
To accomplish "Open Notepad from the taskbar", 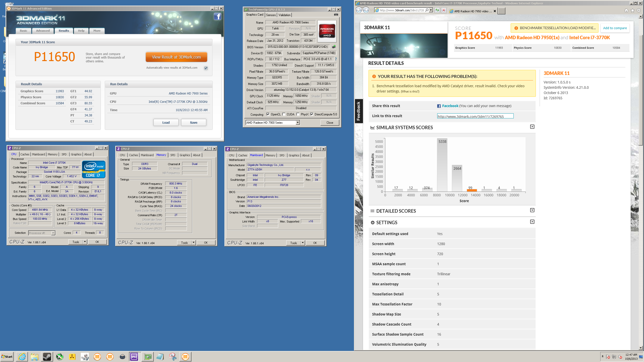I will click(160, 357).
